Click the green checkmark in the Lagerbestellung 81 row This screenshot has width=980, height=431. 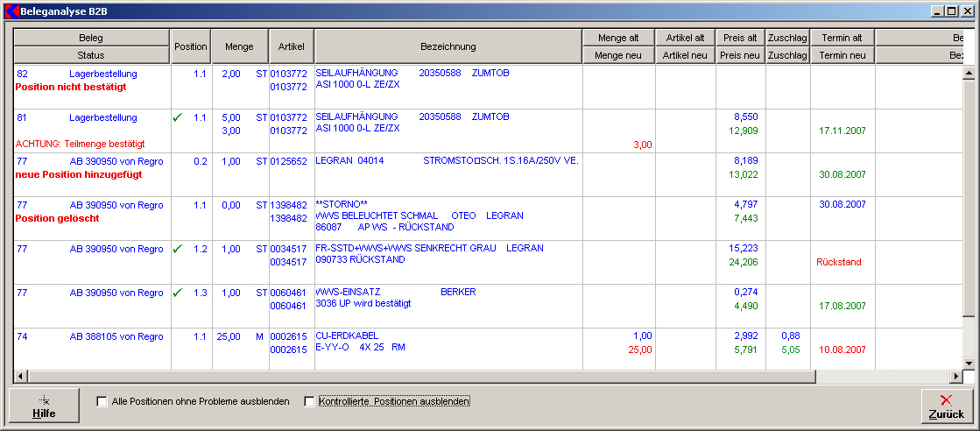point(178,117)
